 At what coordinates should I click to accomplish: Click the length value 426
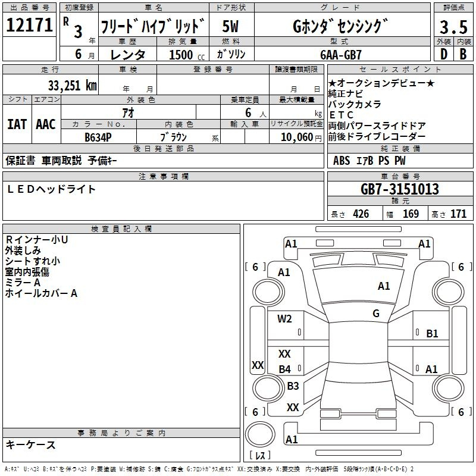coord(361,214)
